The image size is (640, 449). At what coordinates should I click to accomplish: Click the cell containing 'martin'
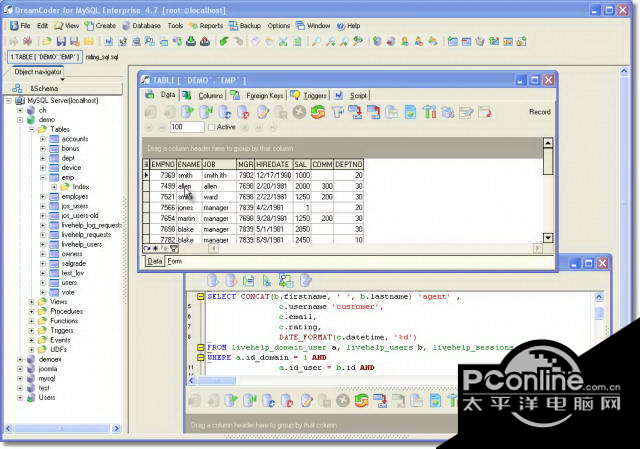[189, 218]
